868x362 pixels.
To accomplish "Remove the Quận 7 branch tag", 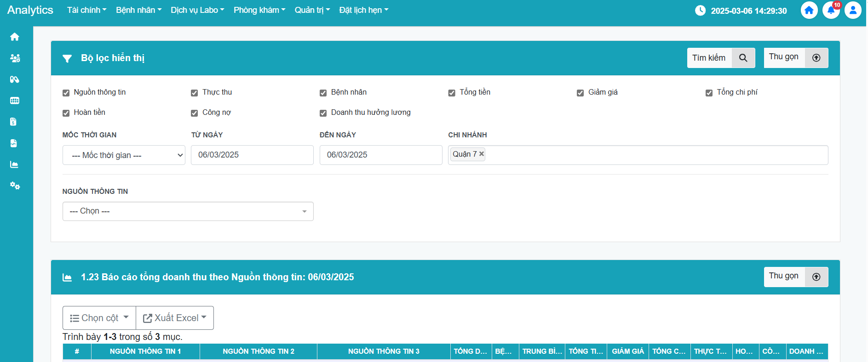I will coord(482,154).
